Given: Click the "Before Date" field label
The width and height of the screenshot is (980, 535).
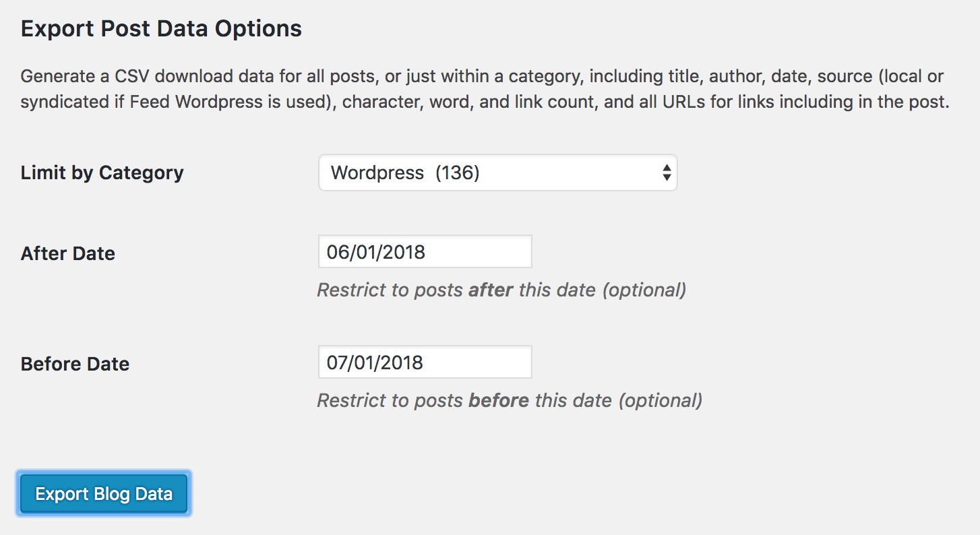Looking at the screenshot, I should 75,364.
